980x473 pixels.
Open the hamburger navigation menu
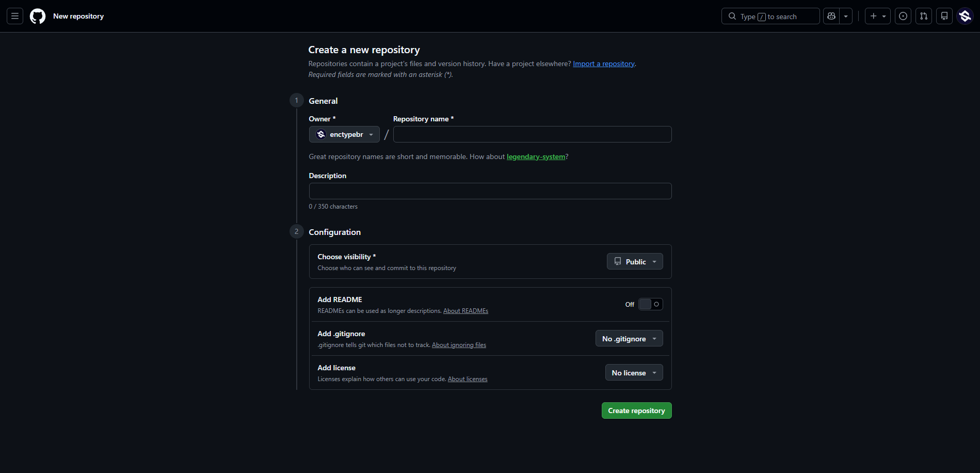[15, 16]
